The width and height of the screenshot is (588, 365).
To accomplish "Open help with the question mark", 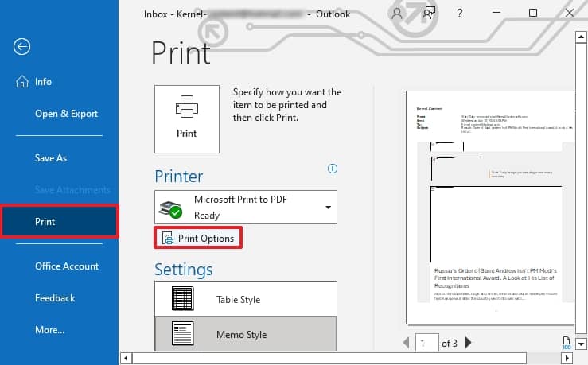I will 459,14.
